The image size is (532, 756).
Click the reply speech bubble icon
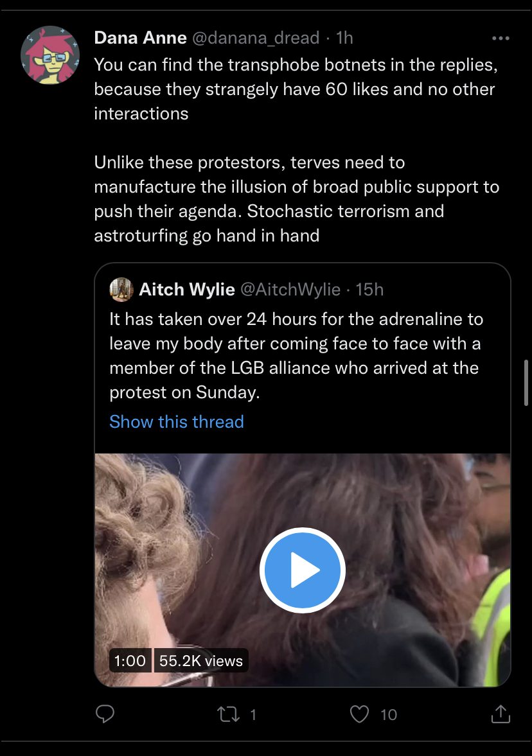(x=105, y=714)
